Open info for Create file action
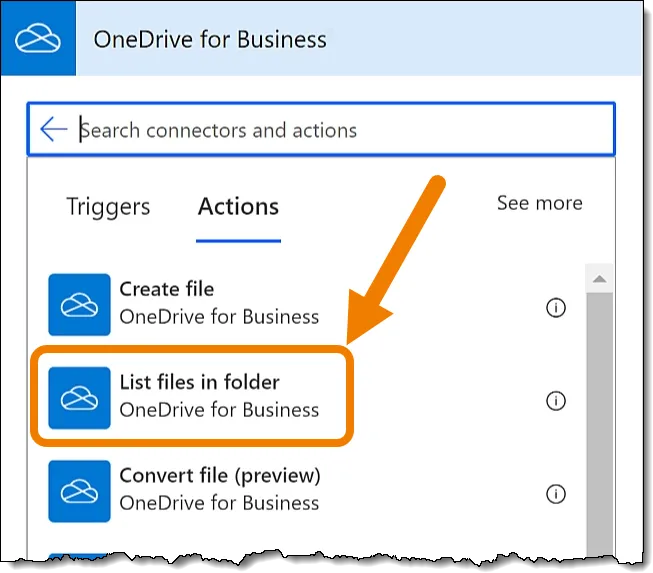The image size is (653, 573). click(x=556, y=308)
